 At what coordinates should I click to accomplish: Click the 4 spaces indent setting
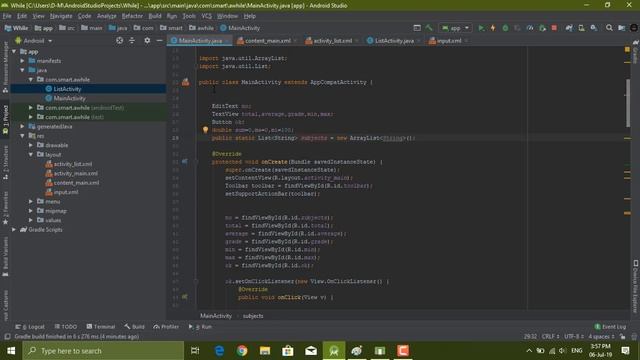(601, 336)
